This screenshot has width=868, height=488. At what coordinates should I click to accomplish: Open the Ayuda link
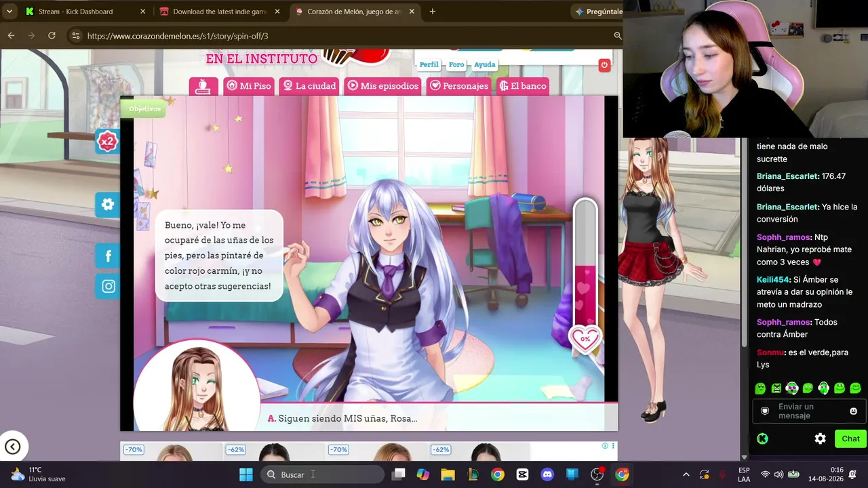[x=484, y=64]
